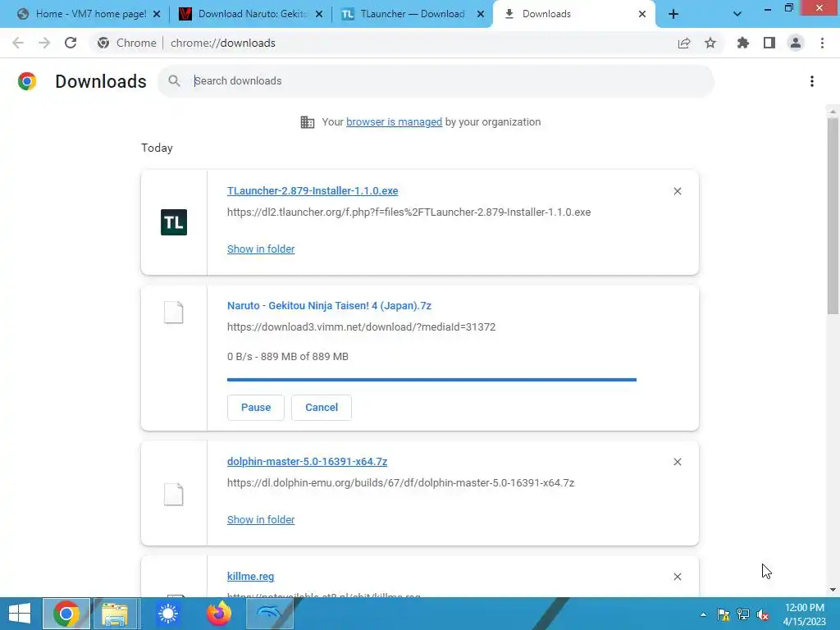Click the Chrome site info chip
The image size is (840, 630).
coord(127,43)
